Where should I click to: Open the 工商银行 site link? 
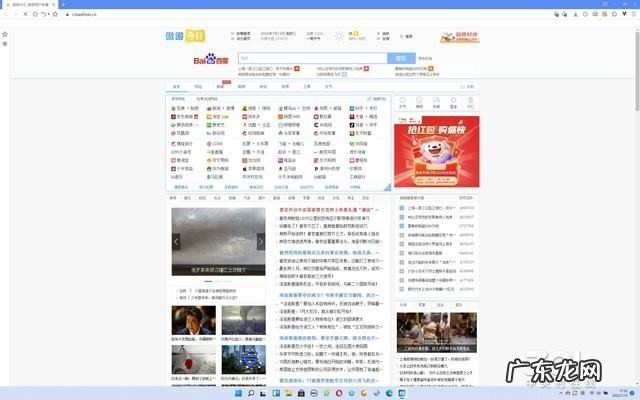357,177
